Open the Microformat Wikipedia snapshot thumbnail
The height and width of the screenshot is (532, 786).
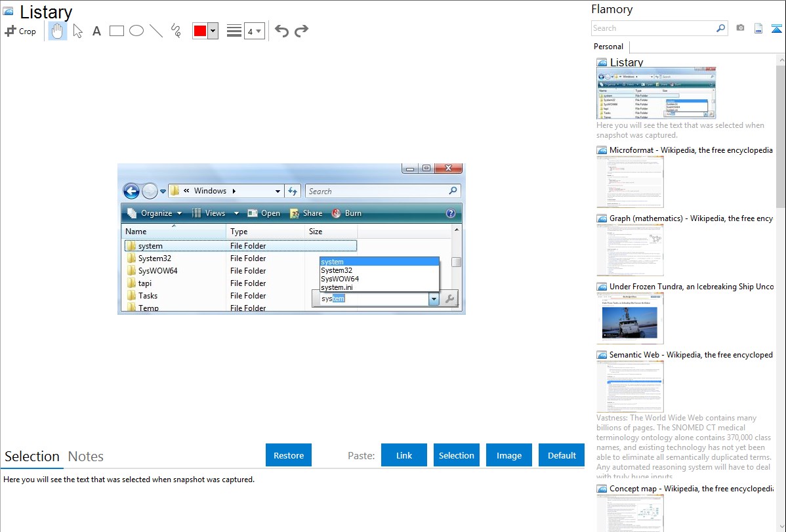pos(630,182)
